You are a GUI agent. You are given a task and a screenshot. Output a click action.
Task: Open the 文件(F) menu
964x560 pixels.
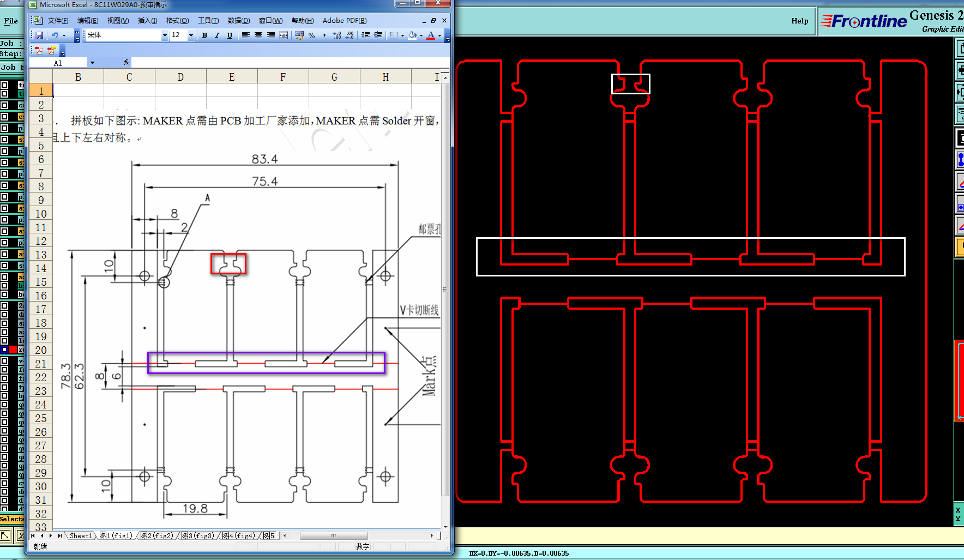pyautogui.click(x=58, y=21)
